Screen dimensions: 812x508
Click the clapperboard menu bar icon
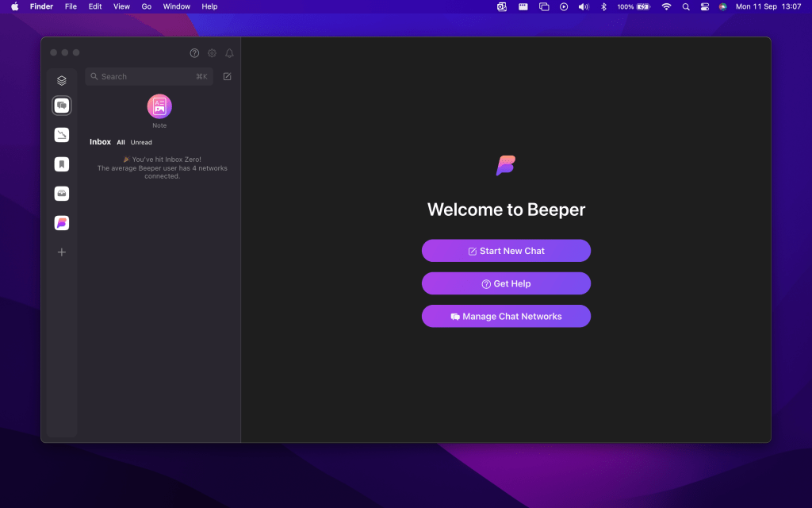click(523, 6)
